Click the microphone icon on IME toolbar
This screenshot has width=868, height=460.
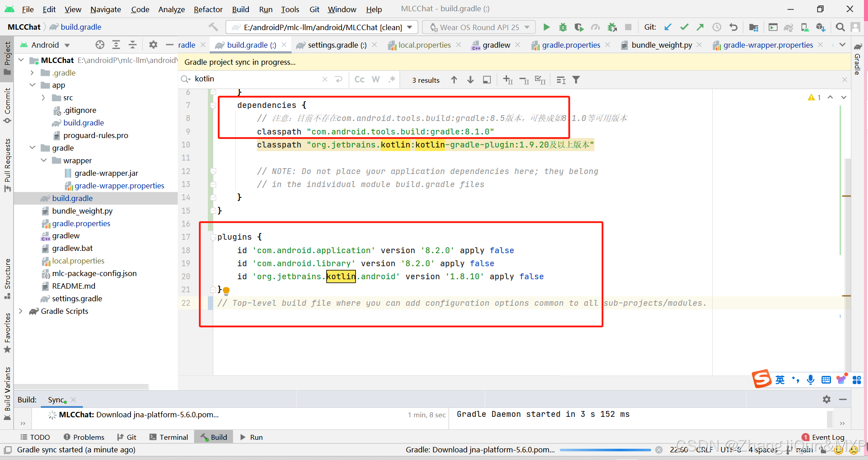tap(810, 380)
